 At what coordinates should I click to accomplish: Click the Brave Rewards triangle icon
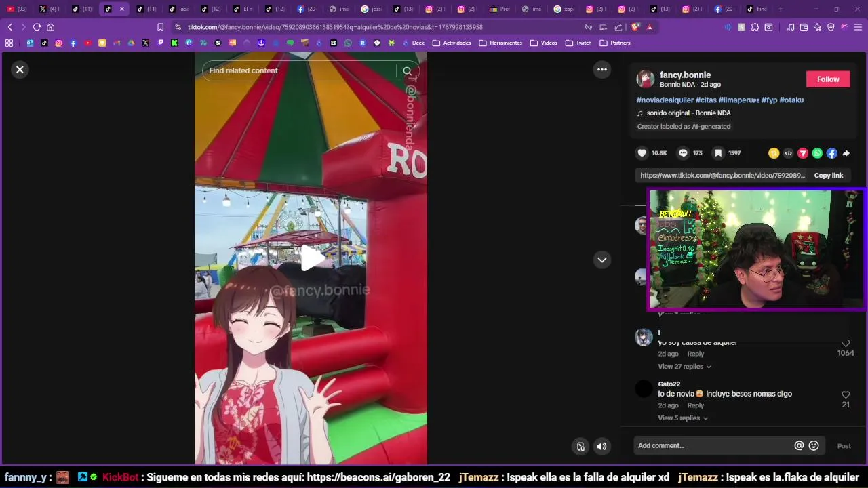click(x=650, y=27)
